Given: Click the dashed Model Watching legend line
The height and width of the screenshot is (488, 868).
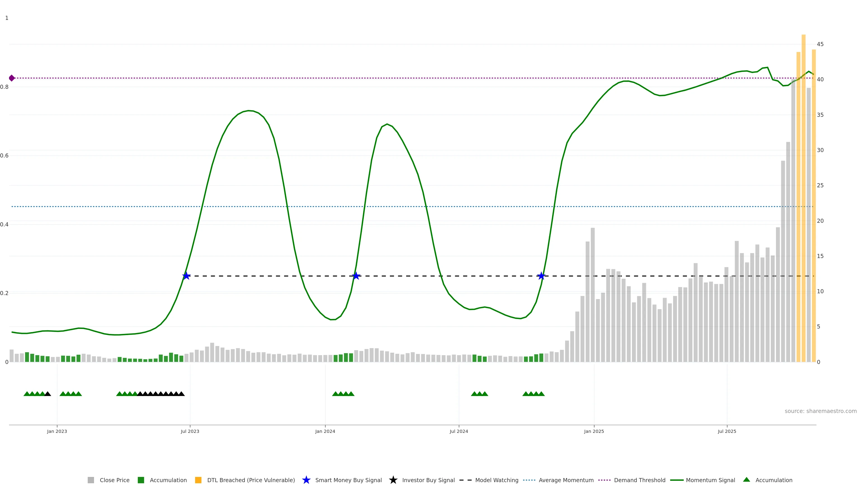Looking at the screenshot, I should click(x=465, y=480).
